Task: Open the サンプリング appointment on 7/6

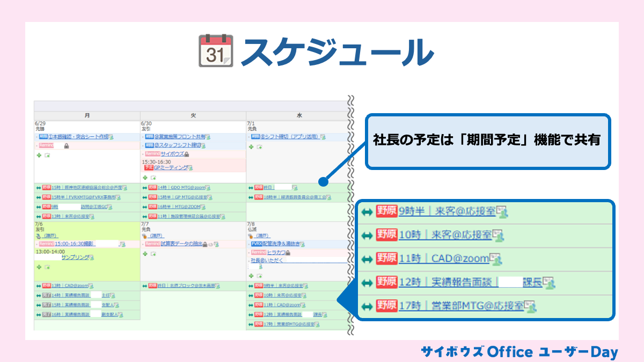Action: pyautogui.click(x=75, y=257)
